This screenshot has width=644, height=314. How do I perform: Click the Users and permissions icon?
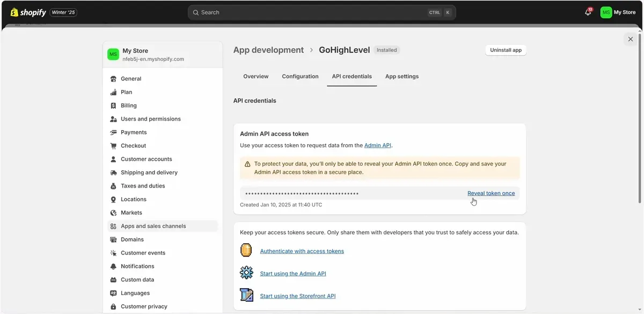[x=113, y=119]
